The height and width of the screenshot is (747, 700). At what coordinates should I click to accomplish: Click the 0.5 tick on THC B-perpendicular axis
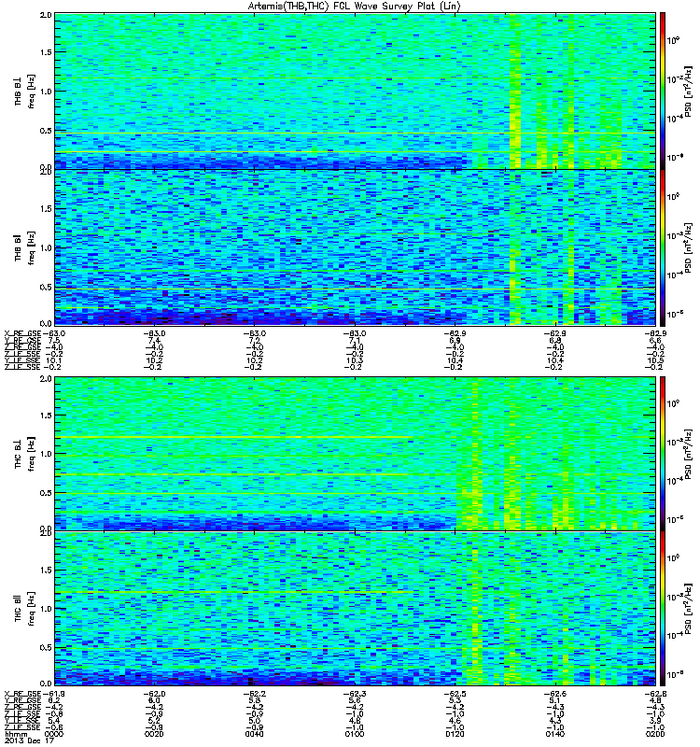pos(46,493)
